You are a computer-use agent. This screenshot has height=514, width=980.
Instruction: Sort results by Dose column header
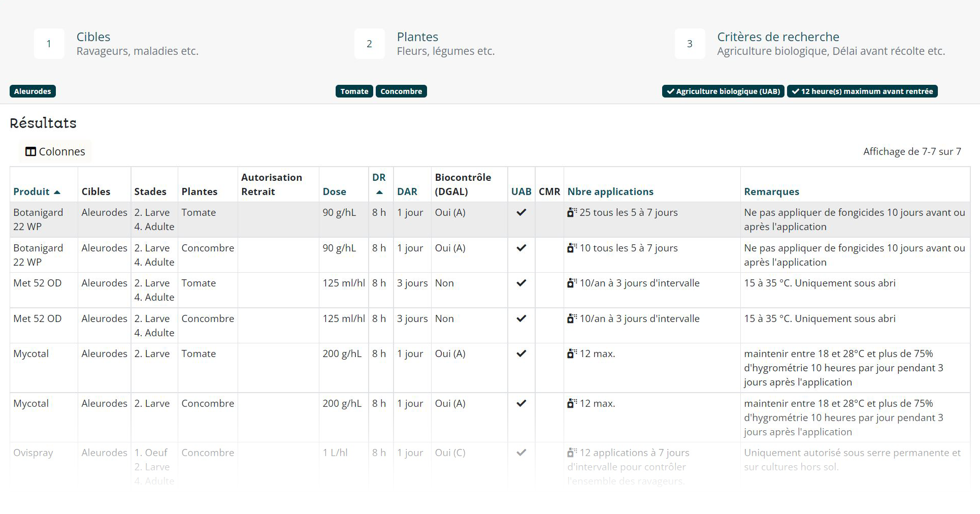[334, 191]
